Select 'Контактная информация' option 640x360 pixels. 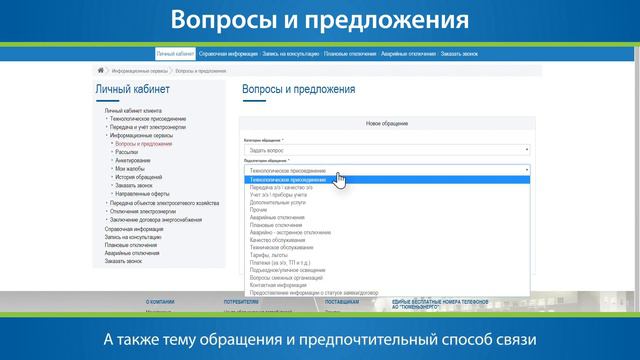point(387,285)
